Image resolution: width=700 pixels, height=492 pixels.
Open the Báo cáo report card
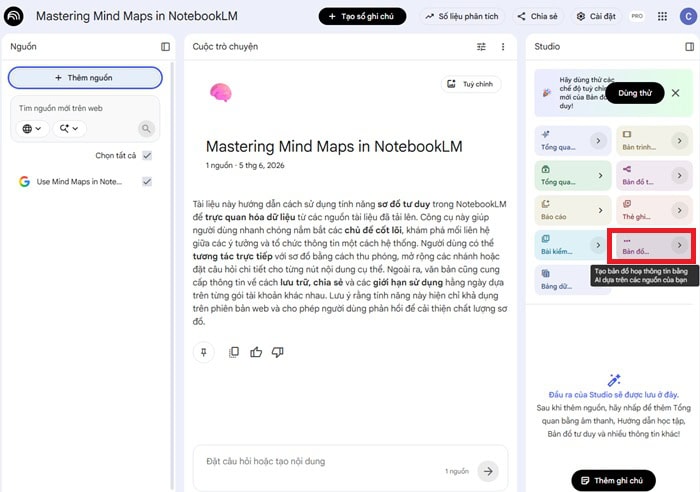(573, 210)
